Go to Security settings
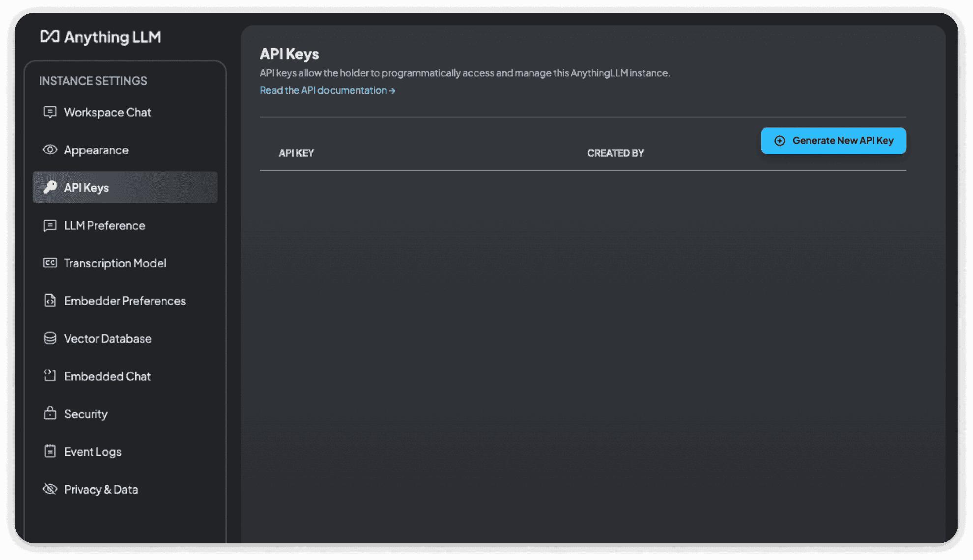Screen dimensions: 973x560 tap(86, 414)
